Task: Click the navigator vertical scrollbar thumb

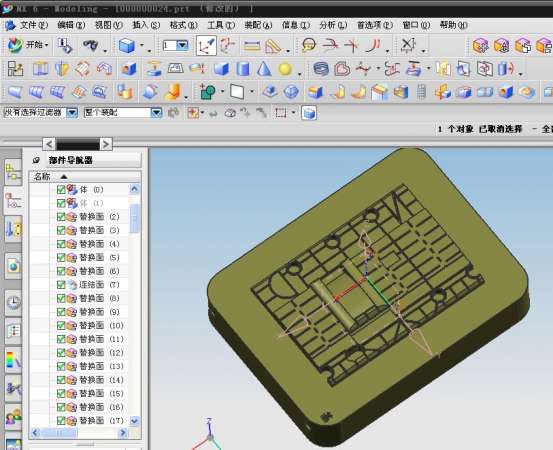Action: pos(134,219)
